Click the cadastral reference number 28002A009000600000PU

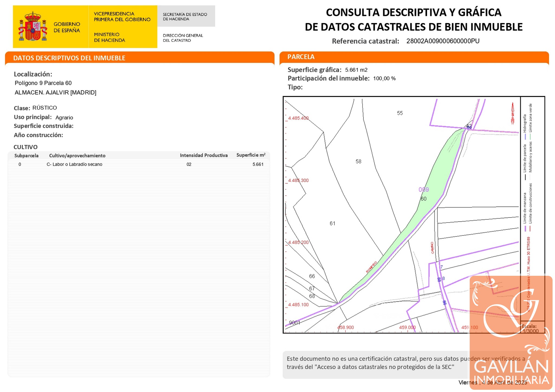pos(443,41)
